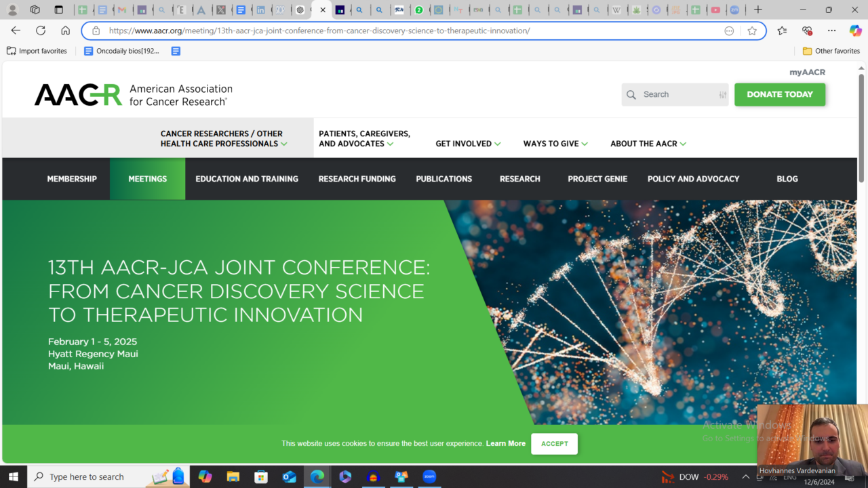Close the current active tab
The height and width of the screenshot is (488, 868).
pos(323,10)
